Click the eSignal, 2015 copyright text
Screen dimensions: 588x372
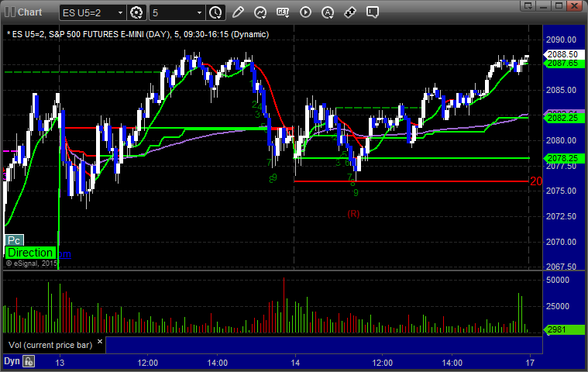click(x=32, y=263)
